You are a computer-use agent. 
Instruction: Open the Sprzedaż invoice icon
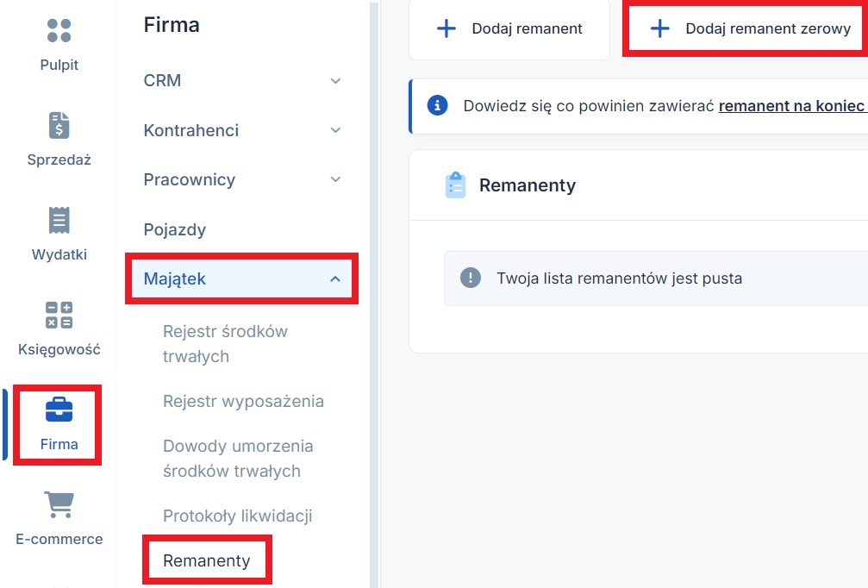click(x=59, y=126)
